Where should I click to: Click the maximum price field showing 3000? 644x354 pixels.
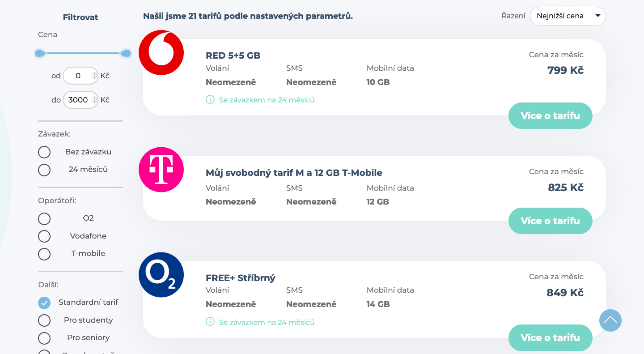point(80,100)
